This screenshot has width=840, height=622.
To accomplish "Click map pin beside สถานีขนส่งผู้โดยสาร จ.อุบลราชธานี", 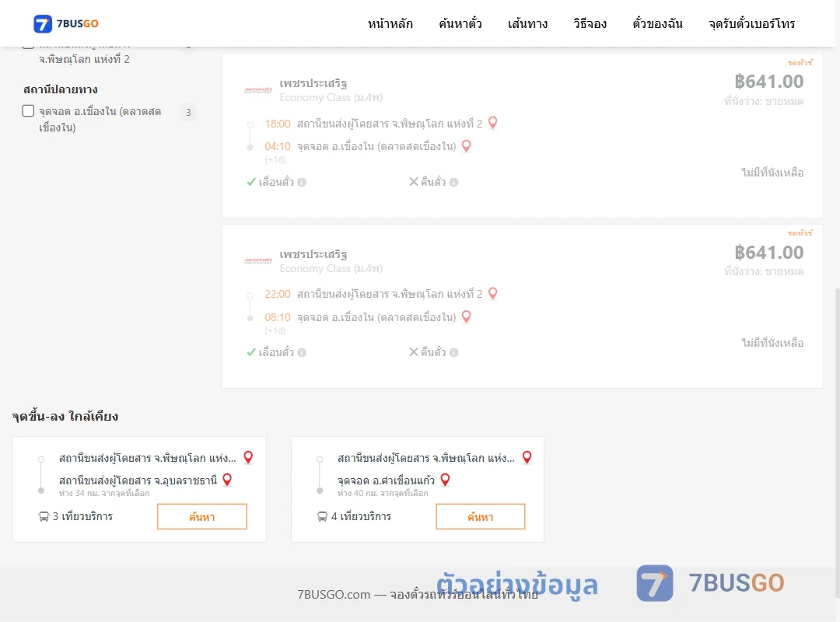I will click(227, 480).
